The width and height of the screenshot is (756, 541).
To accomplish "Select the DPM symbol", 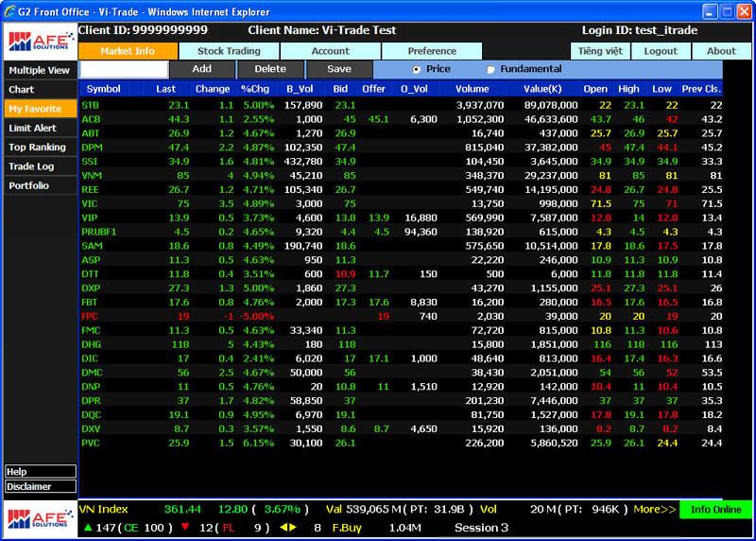I will point(92,148).
